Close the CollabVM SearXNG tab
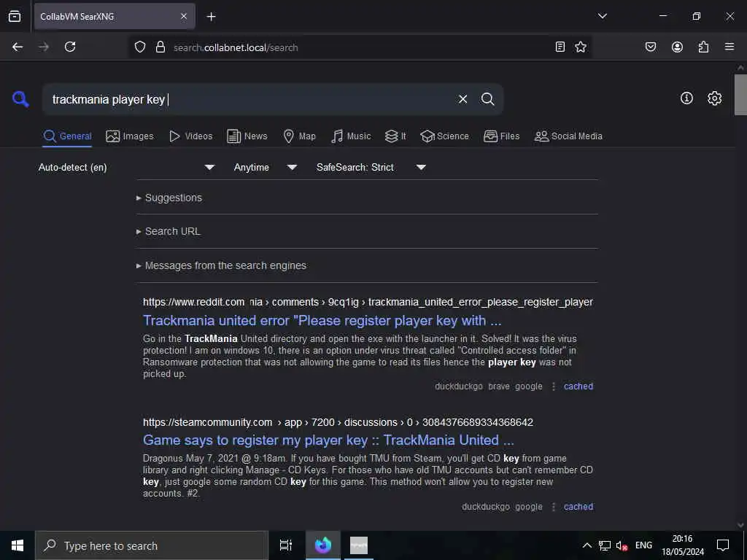This screenshot has height=560, width=747. 184,16
